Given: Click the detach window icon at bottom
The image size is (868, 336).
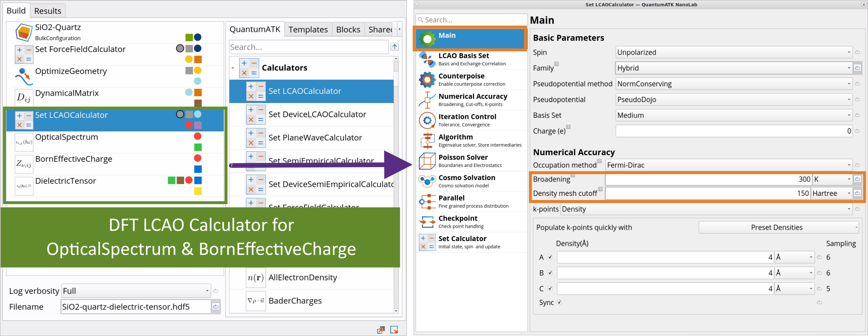Looking at the screenshot, I should [381, 329].
